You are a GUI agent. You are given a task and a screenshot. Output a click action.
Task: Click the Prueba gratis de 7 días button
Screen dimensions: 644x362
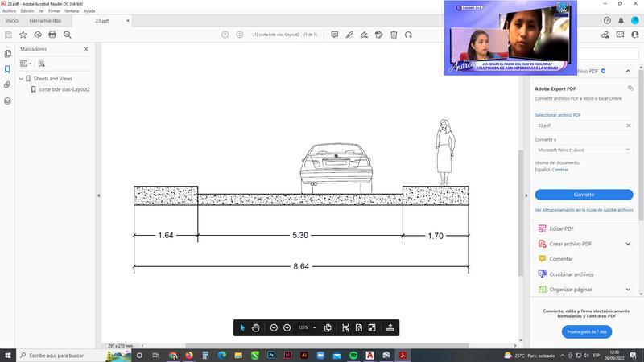pos(587,331)
